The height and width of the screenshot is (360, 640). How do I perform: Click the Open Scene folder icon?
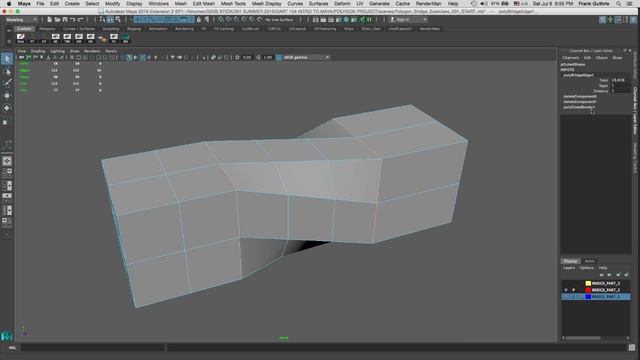tap(57, 20)
